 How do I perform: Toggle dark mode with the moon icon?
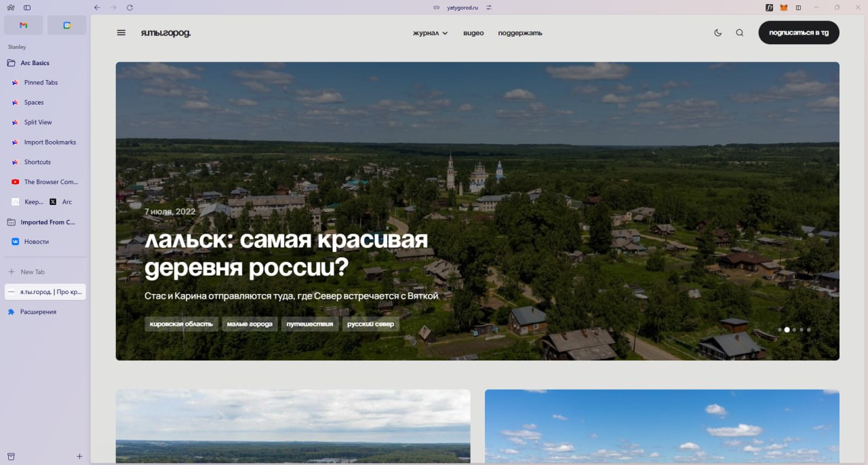(x=717, y=32)
